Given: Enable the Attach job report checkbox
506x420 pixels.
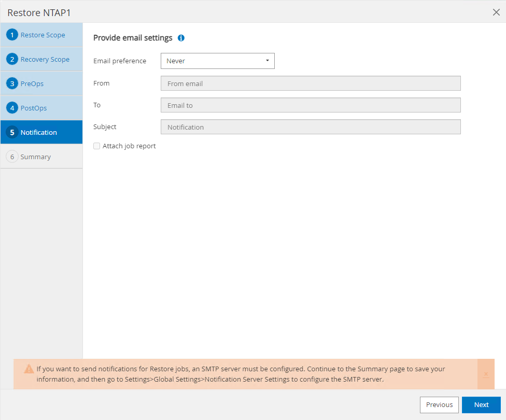Looking at the screenshot, I should (96, 146).
